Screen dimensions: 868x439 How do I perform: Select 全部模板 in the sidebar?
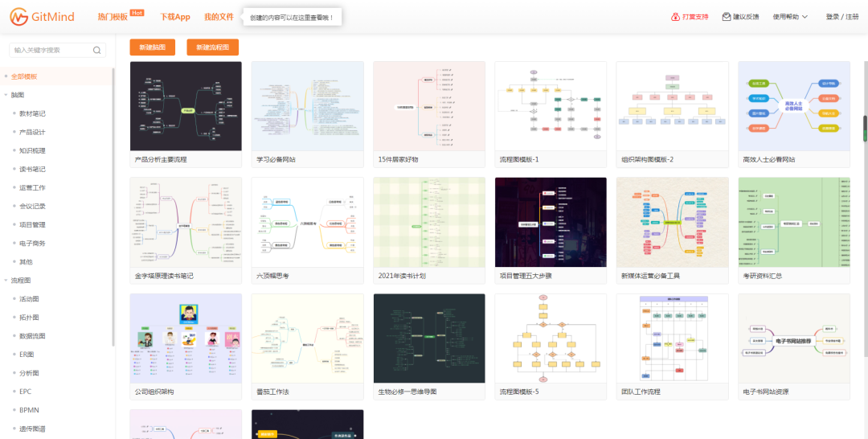tap(25, 76)
